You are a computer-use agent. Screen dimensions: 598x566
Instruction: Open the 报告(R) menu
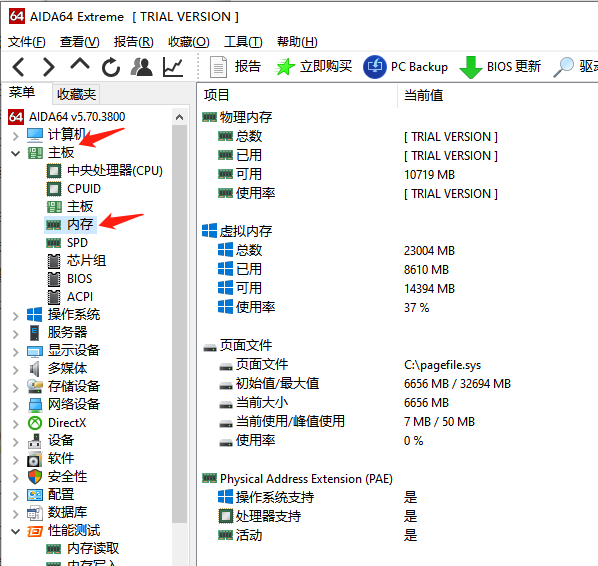click(133, 42)
